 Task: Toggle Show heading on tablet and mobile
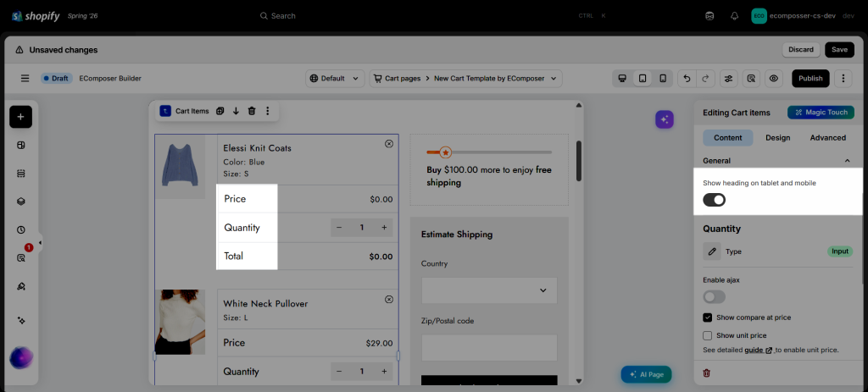click(714, 200)
